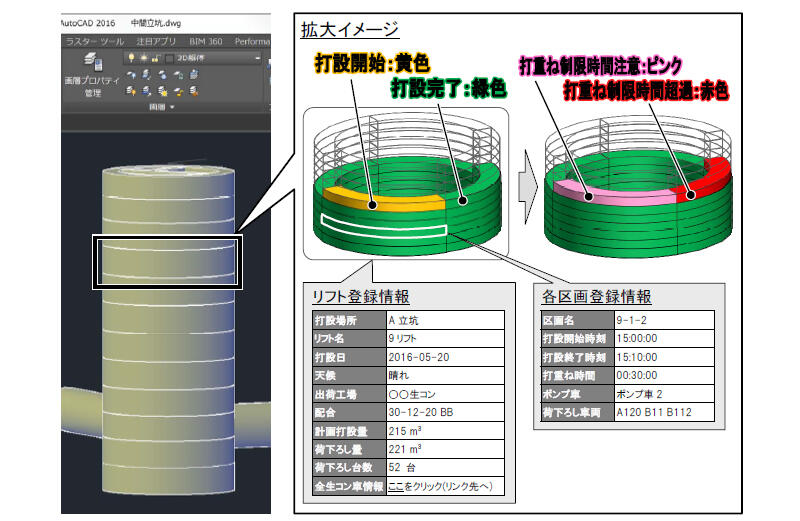The width and height of the screenshot is (800, 521).
Task: Click the current layer color swatch
Action: pyautogui.click(x=170, y=58)
